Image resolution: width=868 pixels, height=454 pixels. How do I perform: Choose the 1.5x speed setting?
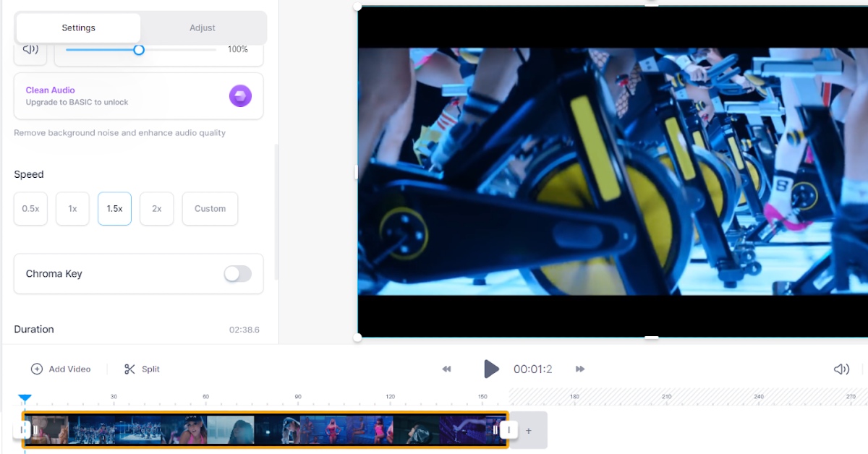(114, 208)
